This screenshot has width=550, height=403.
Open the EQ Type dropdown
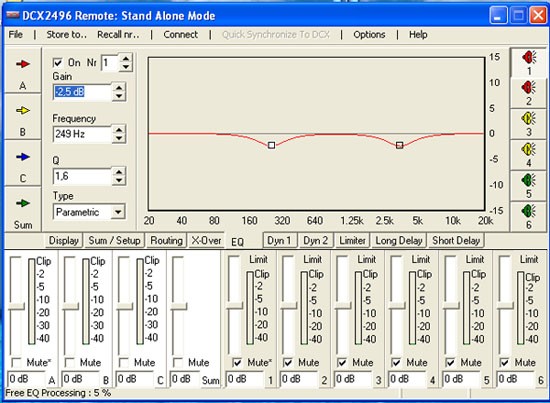(x=118, y=212)
